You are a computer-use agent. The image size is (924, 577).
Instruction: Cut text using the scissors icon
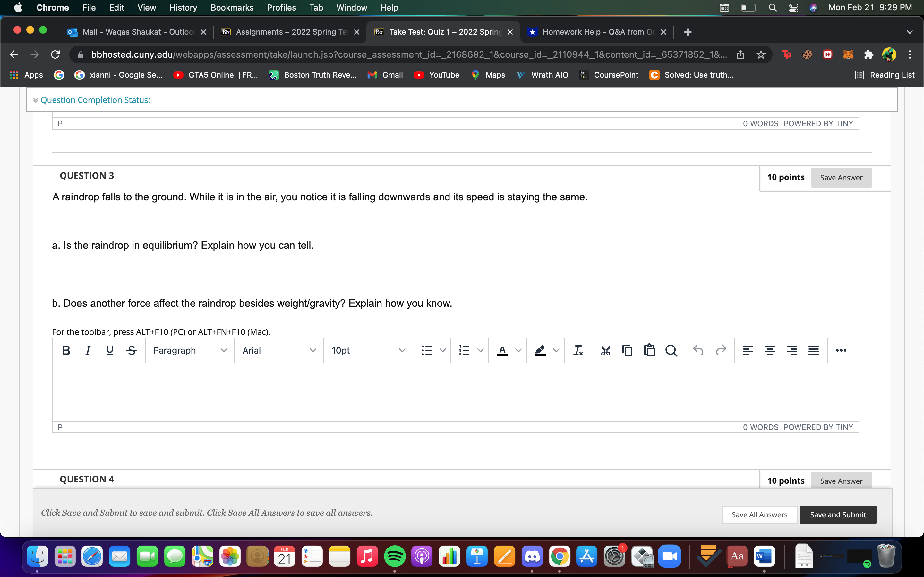[605, 350]
